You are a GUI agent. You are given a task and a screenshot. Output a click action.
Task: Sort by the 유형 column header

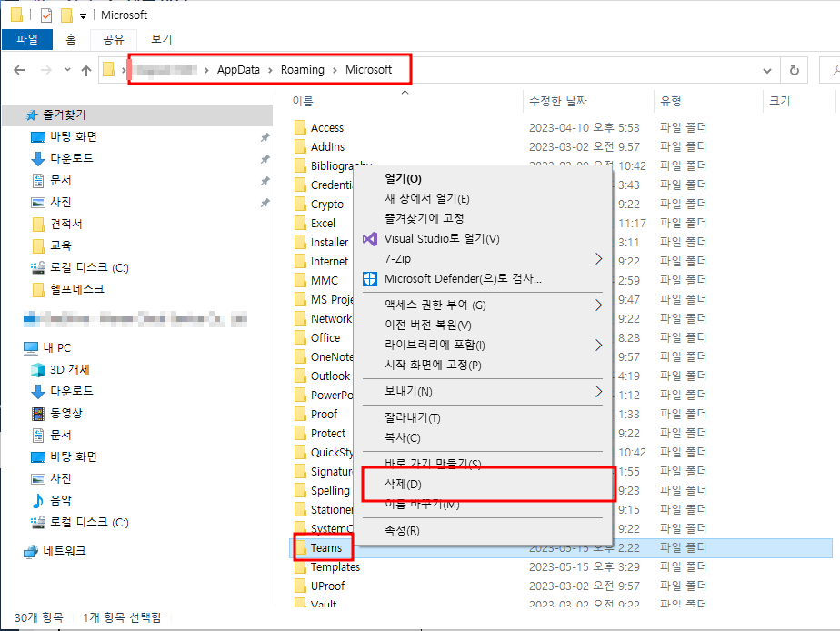(x=671, y=101)
